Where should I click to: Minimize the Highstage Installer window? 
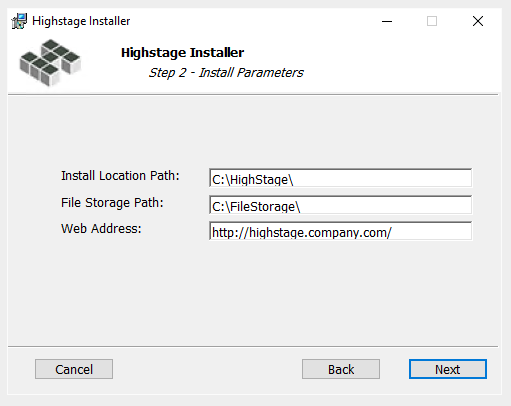[x=387, y=21]
